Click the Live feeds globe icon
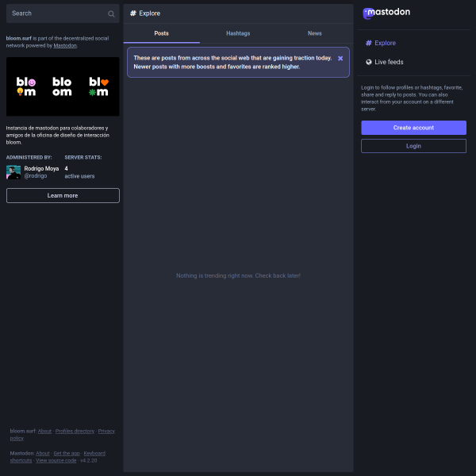This screenshot has width=476, height=476. click(369, 62)
